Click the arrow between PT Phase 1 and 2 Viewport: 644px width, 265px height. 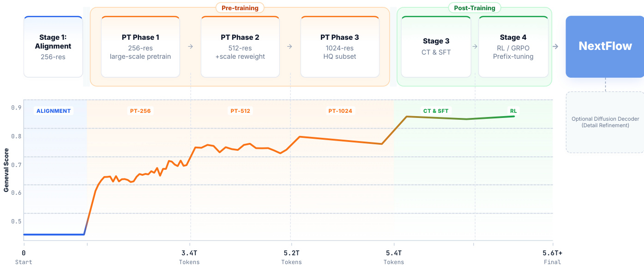point(190,47)
